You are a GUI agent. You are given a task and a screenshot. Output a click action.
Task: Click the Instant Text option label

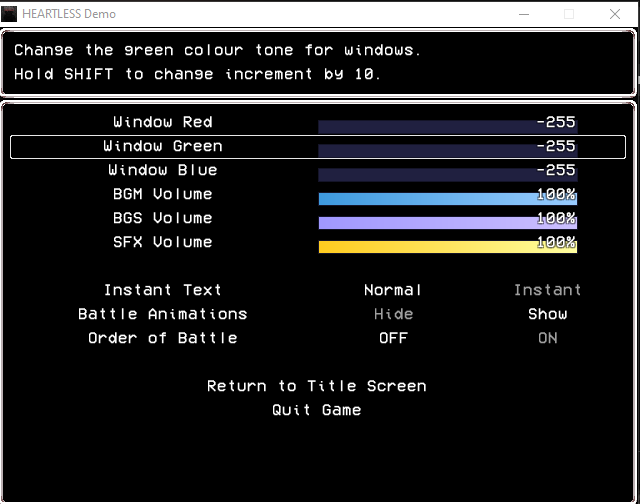pyautogui.click(x=163, y=290)
